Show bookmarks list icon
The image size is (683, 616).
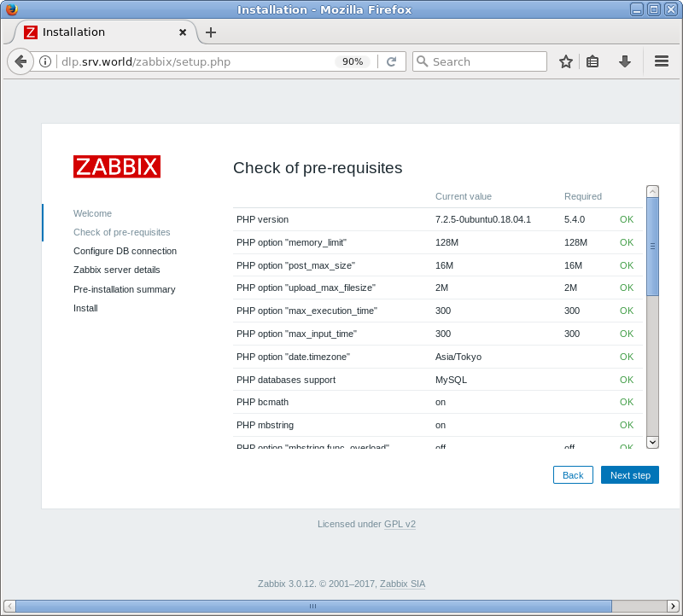[x=593, y=61]
